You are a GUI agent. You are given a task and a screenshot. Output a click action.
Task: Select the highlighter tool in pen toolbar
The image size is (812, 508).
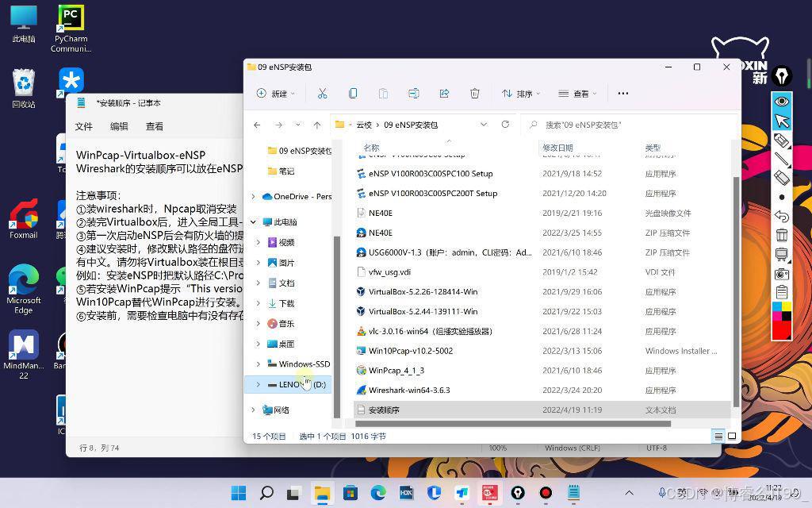(781, 140)
